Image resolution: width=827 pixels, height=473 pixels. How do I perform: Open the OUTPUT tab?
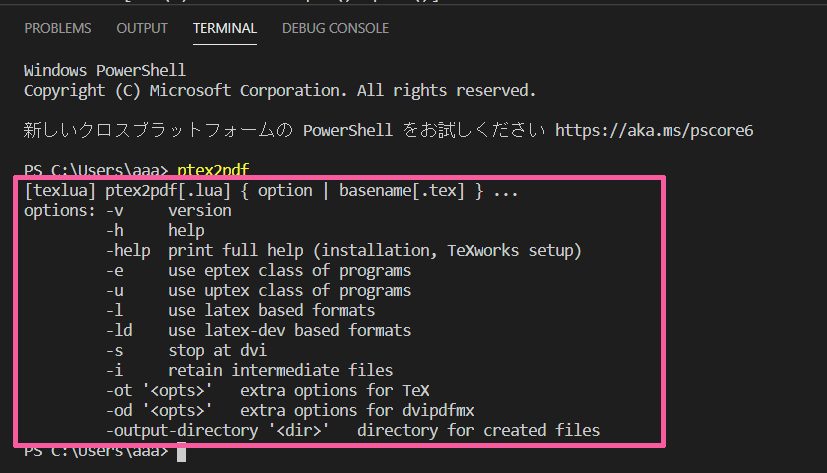(x=142, y=28)
